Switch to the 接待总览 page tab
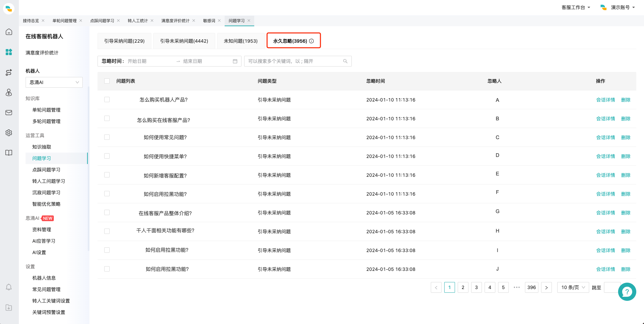The width and height of the screenshot is (644, 324). 31,21
